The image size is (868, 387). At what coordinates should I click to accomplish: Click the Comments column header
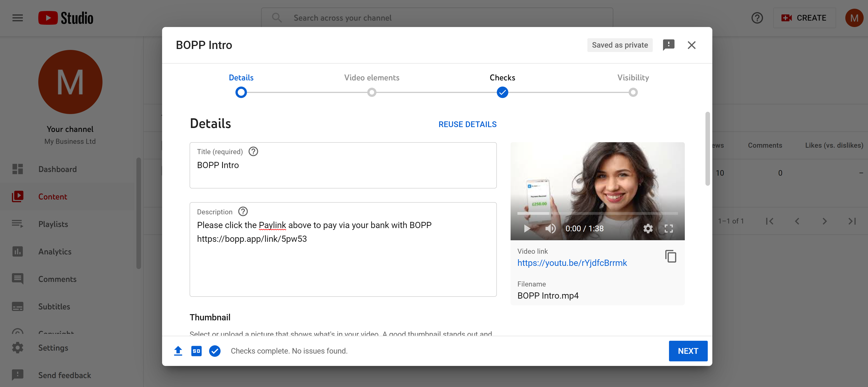point(765,145)
